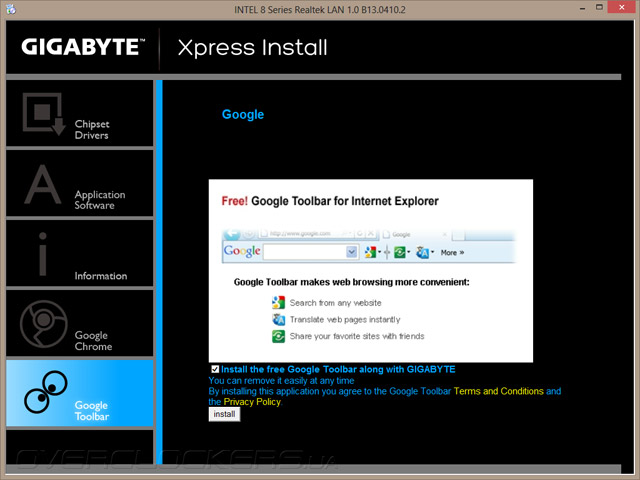Open the Chipset Drivers section
640x480 pixels.
pos(80,113)
